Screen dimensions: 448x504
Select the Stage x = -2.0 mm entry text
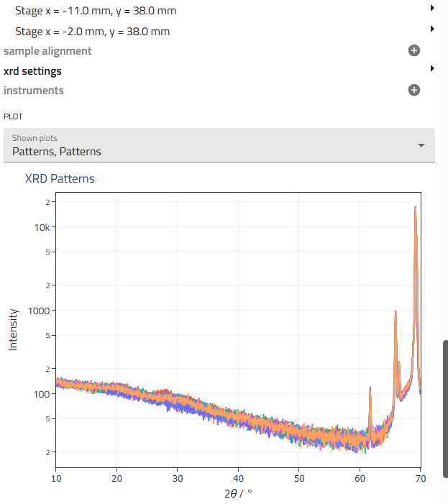(x=92, y=32)
